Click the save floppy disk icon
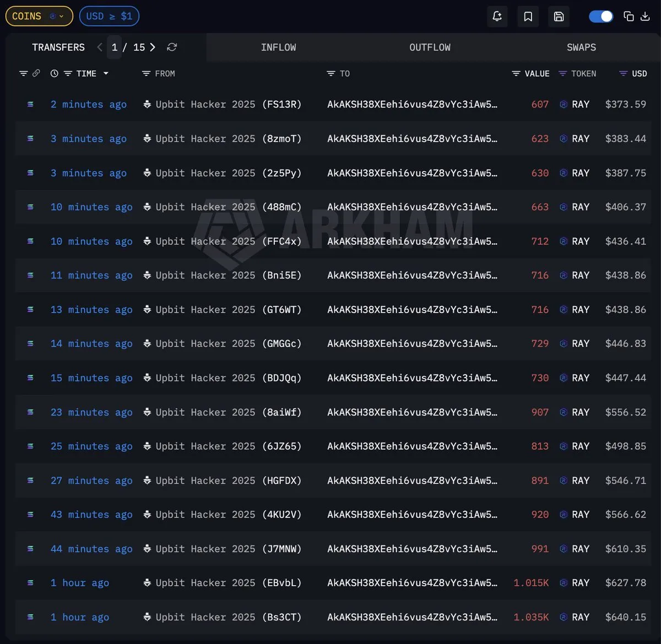This screenshot has height=644, width=661. coord(559,17)
